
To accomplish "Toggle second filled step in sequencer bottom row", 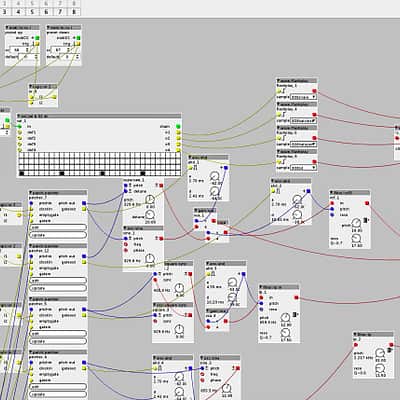I will (62, 173).
